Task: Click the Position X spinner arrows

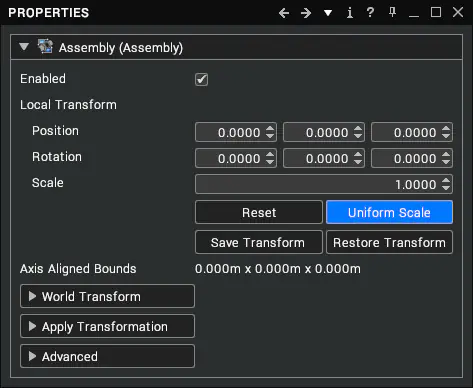Action: 270,132
